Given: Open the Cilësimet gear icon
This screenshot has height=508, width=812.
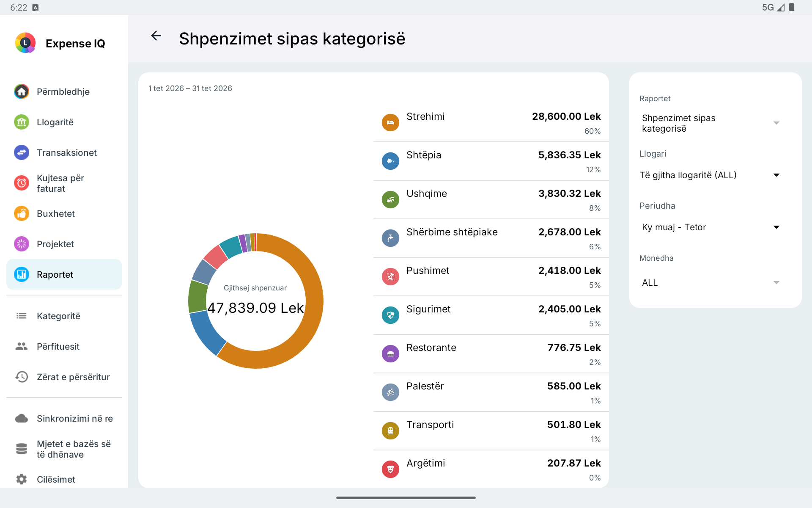Looking at the screenshot, I should (22, 479).
